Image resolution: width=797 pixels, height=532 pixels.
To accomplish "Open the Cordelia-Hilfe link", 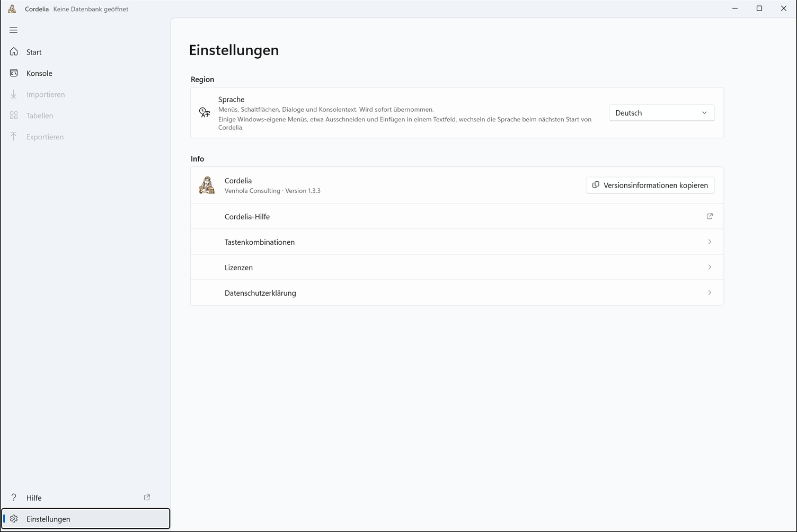I will (x=457, y=216).
